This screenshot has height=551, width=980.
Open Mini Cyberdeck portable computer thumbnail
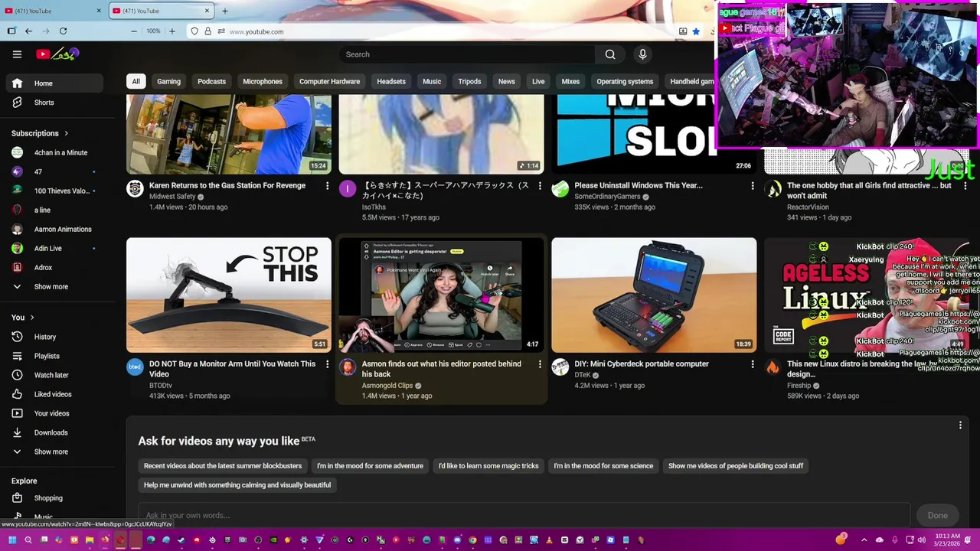tap(654, 295)
